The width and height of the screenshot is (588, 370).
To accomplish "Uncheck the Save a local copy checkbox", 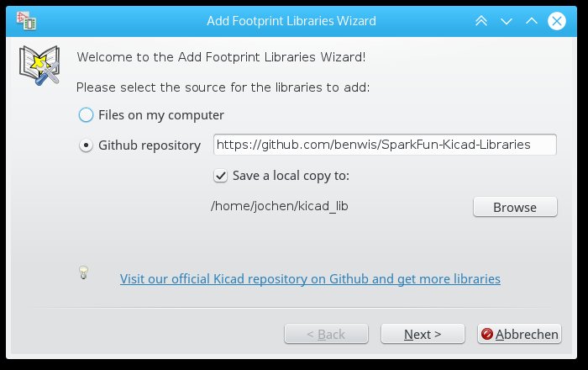I will point(220,176).
